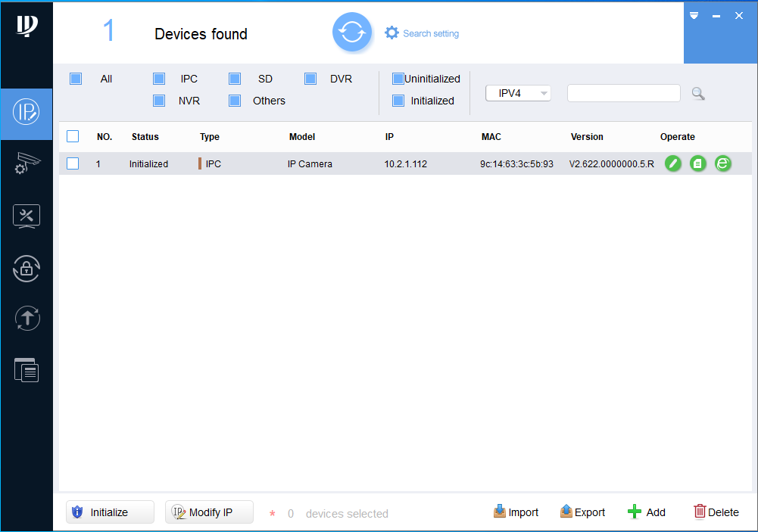Minimize the ConfigTool window
758x532 pixels.
716,16
